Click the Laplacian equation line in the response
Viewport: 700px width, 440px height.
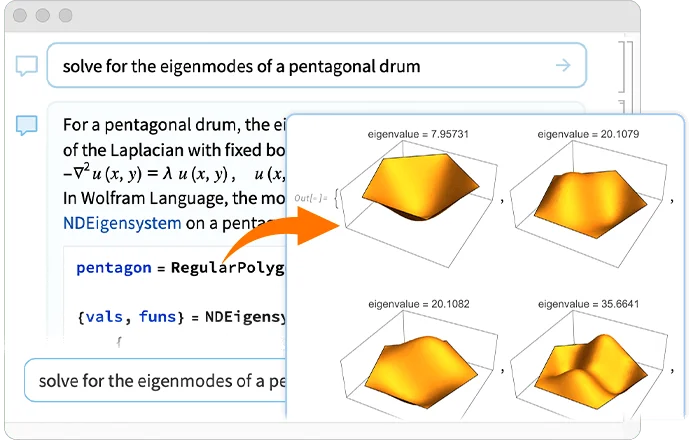[x=173, y=174]
